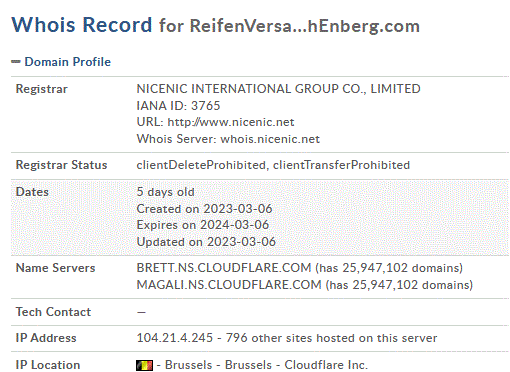Click Updated on 2023-03-06

click(x=206, y=242)
